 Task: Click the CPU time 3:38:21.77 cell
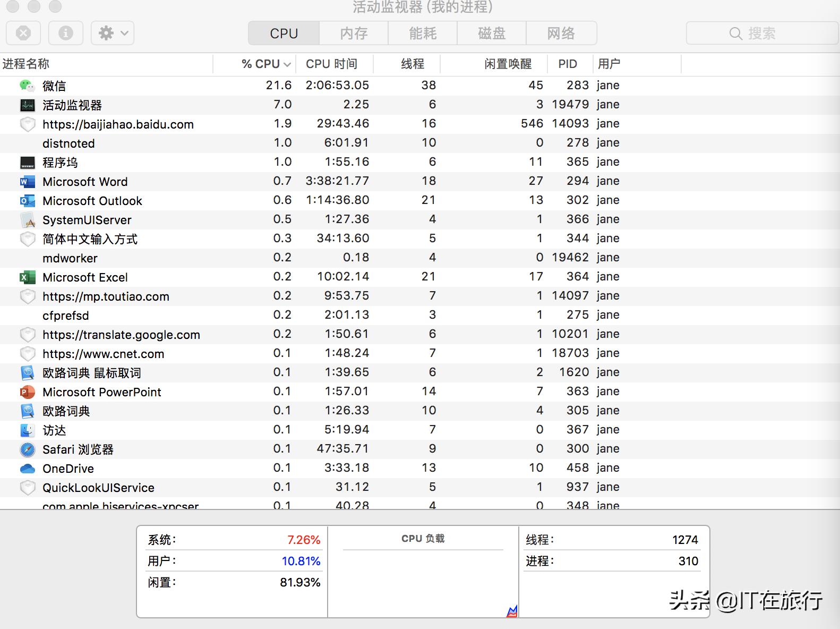coord(337,181)
